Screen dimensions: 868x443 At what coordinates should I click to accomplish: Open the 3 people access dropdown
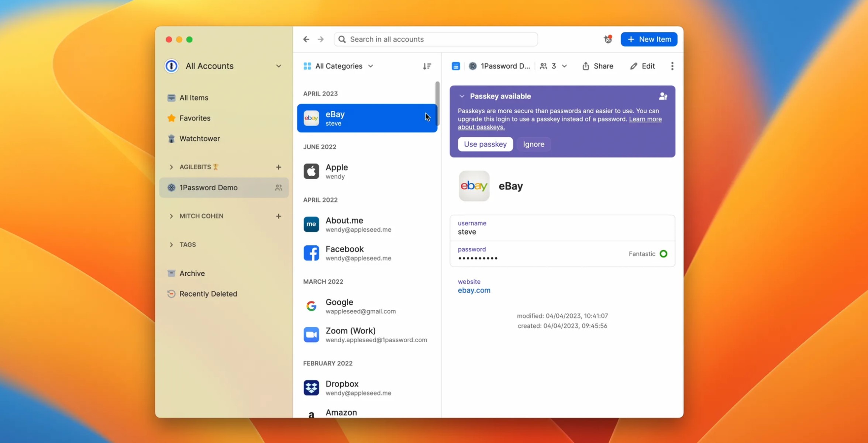[553, 66]
